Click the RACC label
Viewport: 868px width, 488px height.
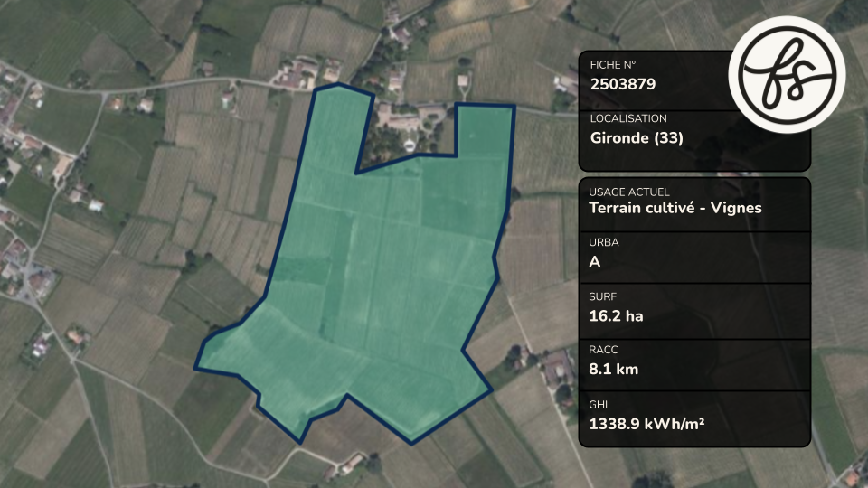coord(603,350)
